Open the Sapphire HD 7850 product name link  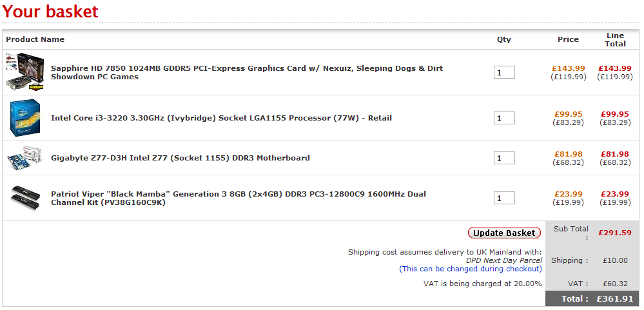(247, 72)
